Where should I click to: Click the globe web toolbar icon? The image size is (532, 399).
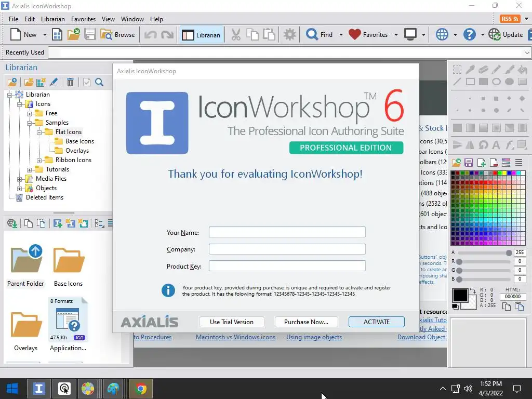tap(442, 35)
